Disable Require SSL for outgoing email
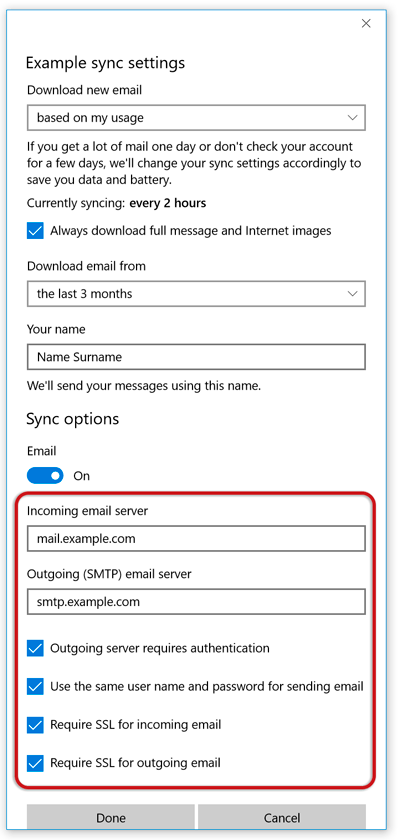The width and height of the screenshot is (400, 840). (x=35, y=763)
